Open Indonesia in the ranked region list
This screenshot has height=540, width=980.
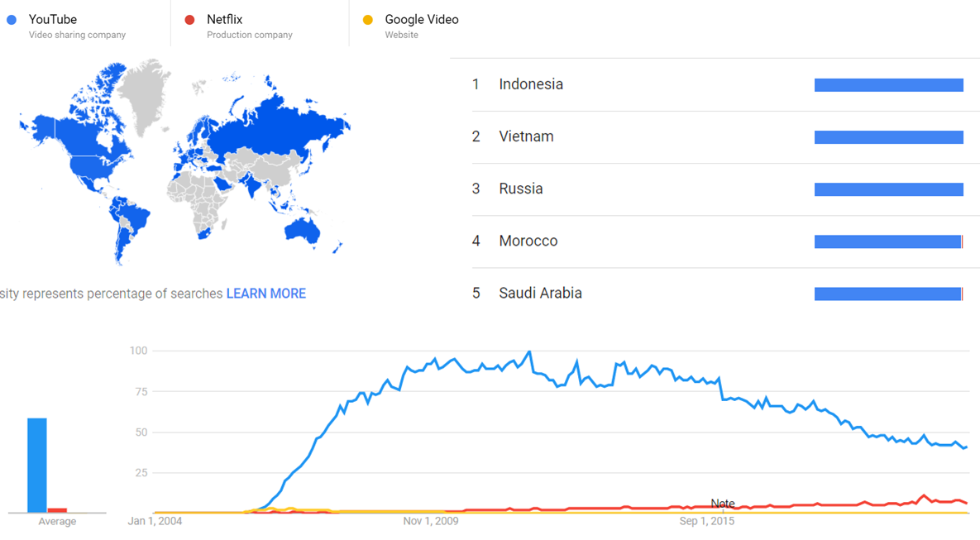tap(531, 84)
